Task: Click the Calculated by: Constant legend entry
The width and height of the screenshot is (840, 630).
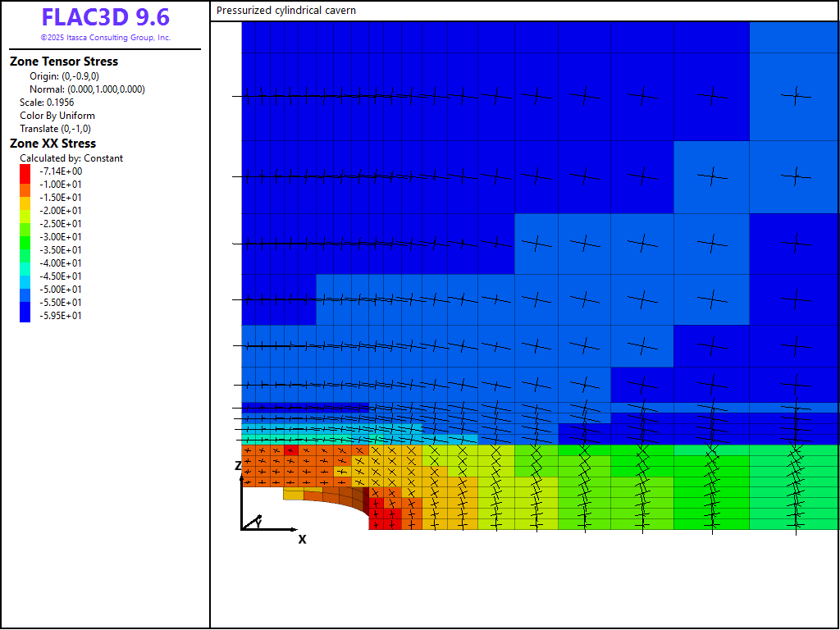Action: pyautogui.click(x=71, y=158)
